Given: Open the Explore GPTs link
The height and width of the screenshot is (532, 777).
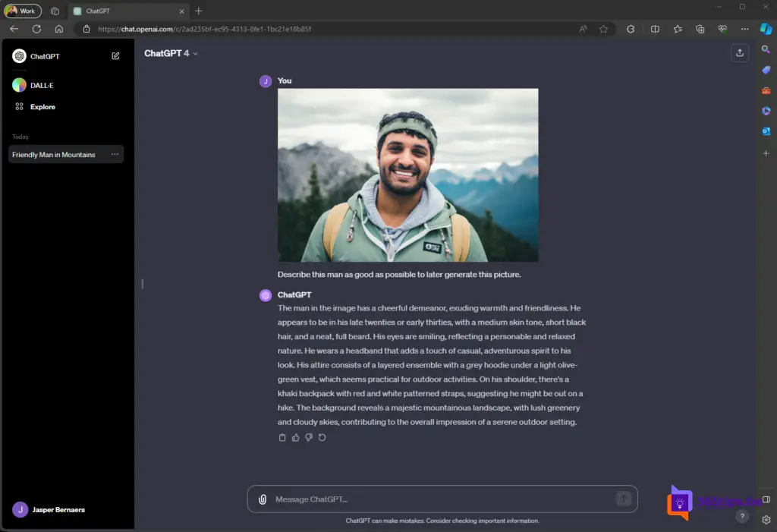Looking at the screenshot, I should 42,107.
